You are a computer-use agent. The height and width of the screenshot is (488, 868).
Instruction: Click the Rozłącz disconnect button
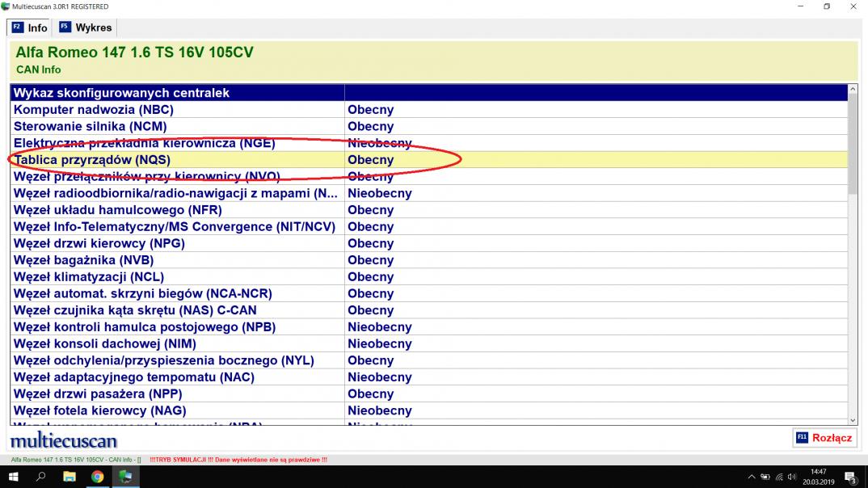(x=824, y=438)
